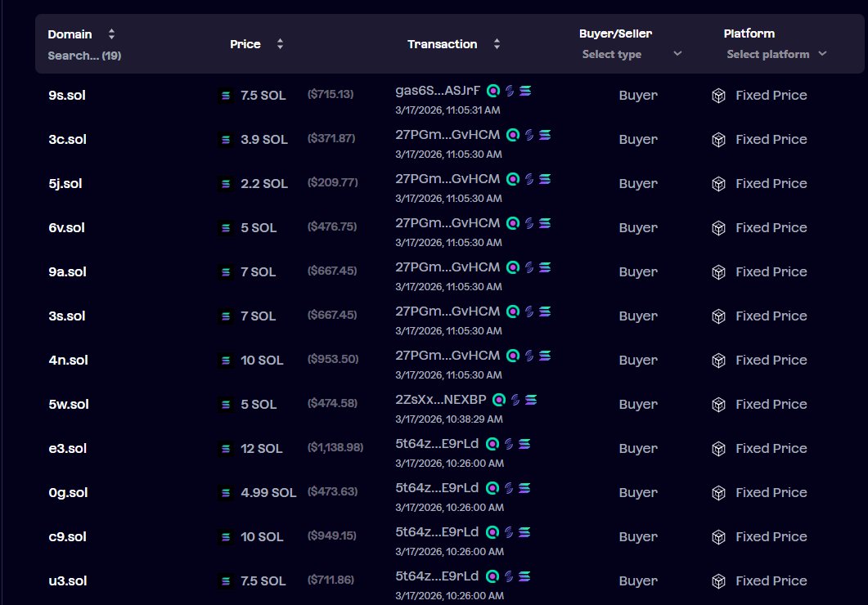
Task: Click address 27PGm...GvHCM in 4n.sol row
Action: pos(447,356)
